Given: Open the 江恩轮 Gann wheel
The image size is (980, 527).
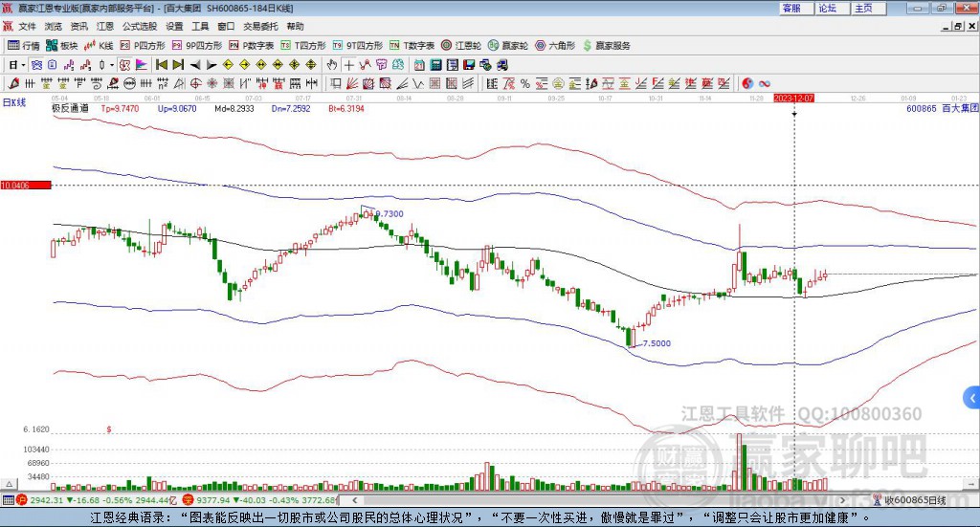Looking at the screenshot, I should pyautogui.click(x=461, y=46).
